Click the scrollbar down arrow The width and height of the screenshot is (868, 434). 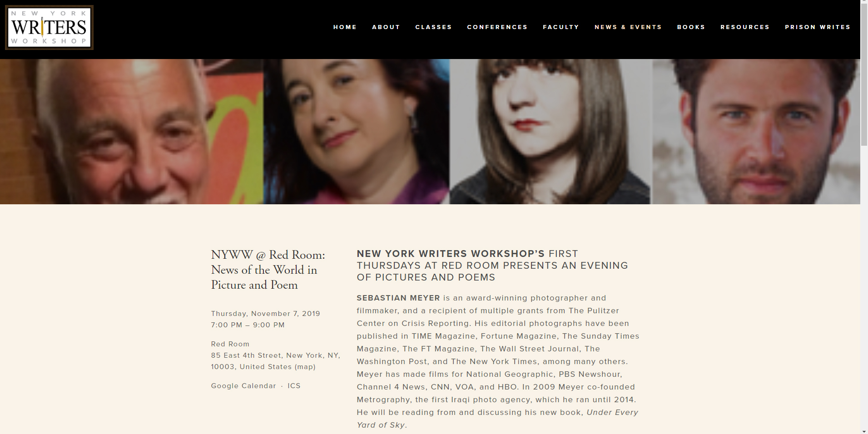[864, 430]
